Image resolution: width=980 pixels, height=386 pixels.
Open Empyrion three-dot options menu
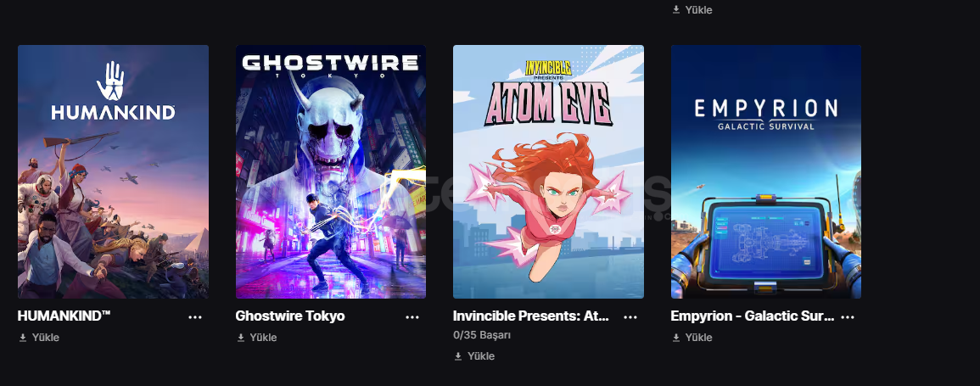click(848, 317)
